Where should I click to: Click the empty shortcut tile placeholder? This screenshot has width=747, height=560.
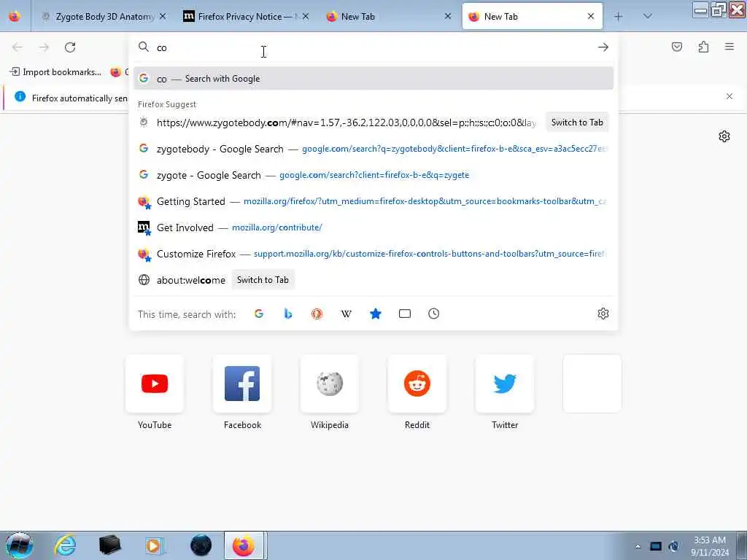point(592,384)
